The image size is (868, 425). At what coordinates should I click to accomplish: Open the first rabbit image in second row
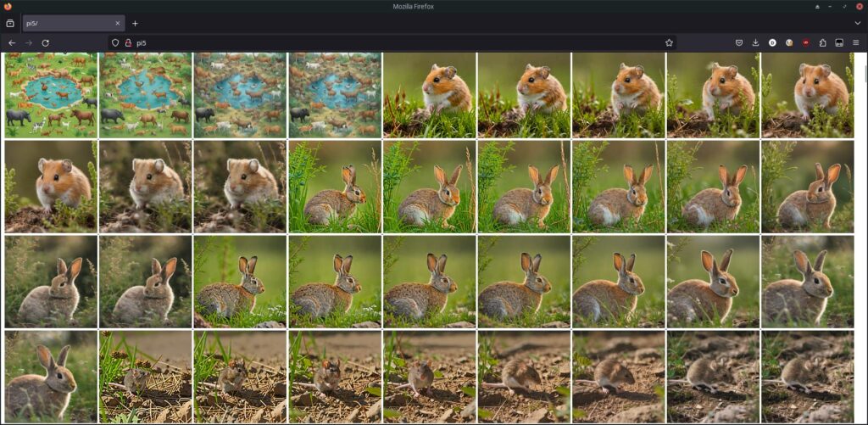(x=335, y=186)
